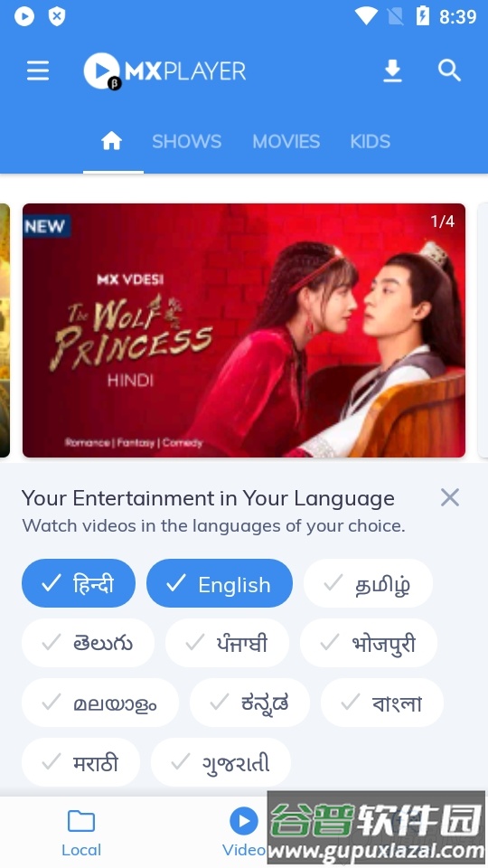Select the Malayalam language chip
The image size is (488, 868).
pos(100,703)
